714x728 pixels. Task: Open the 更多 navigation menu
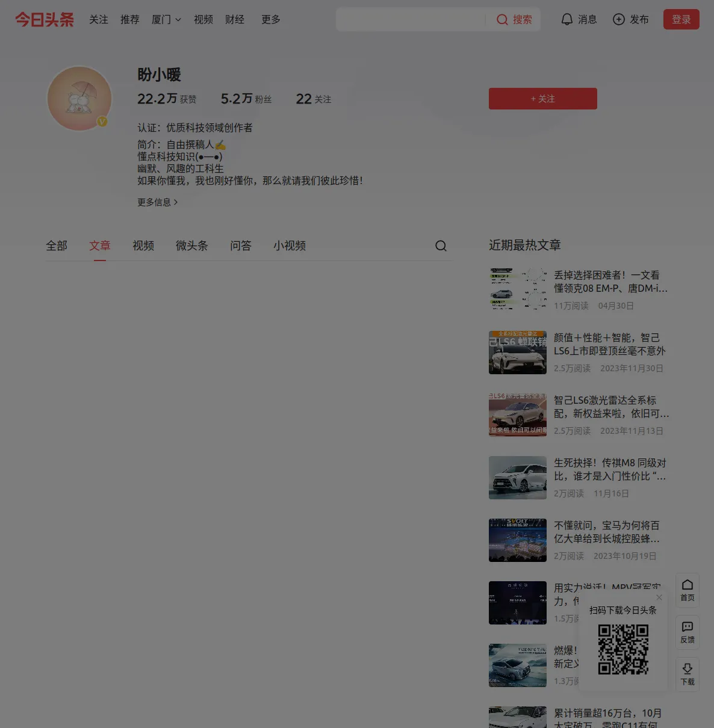coord(271,19)
